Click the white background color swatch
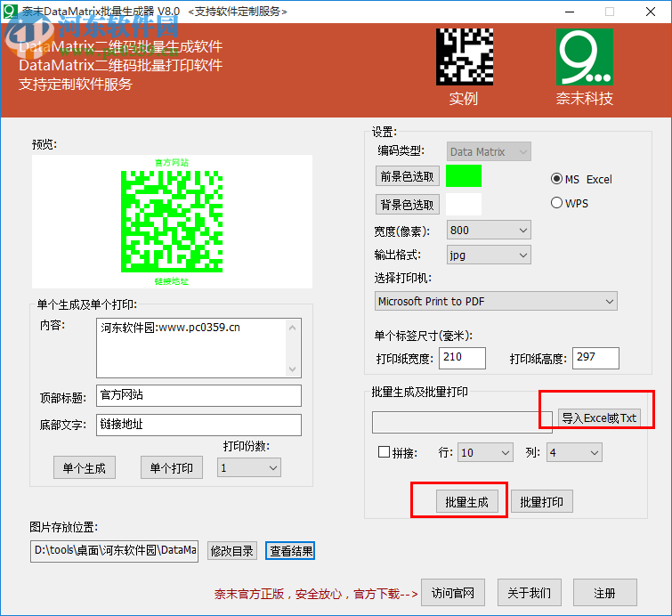The width and height of the screenshot is (672, 616). [x=464, y=204]
